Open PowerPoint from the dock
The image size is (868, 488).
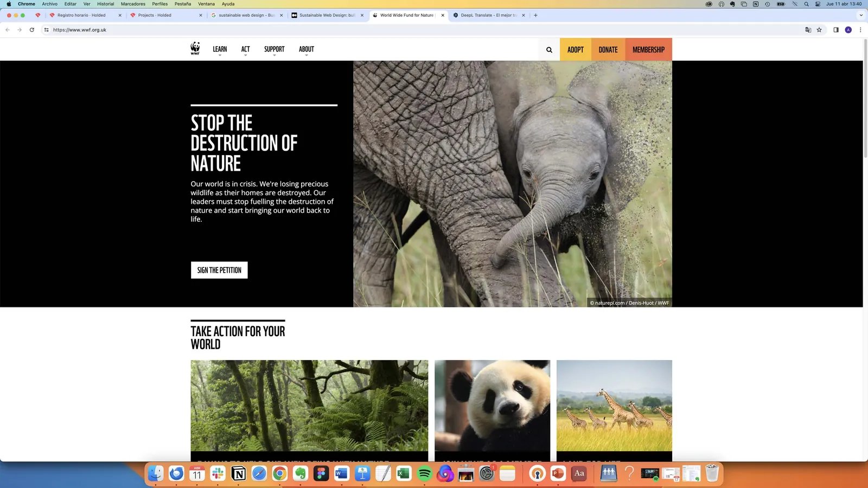pyautogui.click(x=558, y=473)
